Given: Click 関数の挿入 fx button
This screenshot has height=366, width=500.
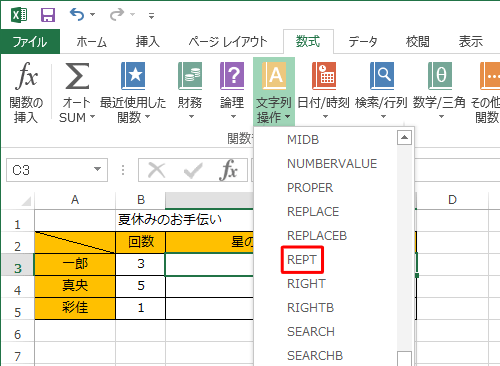Looking at the screenshot, I should point(26,92).
